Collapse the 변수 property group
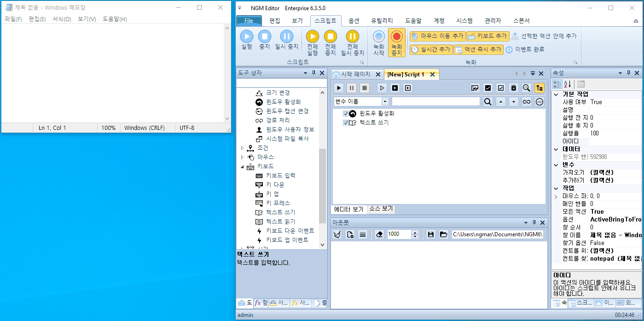The image size is (644, 321). pyautogui.click(x=557, y=165)
